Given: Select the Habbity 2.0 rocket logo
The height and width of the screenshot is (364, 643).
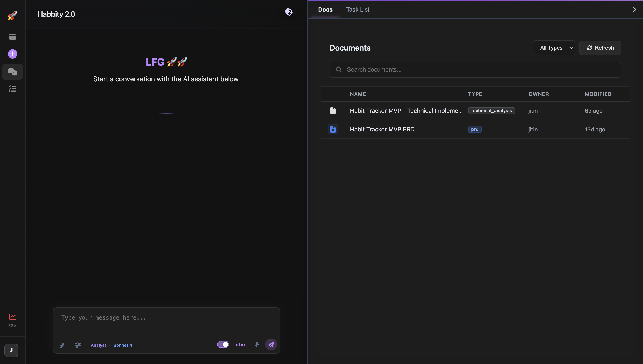Looking at the screenshot, I should pyautogui.click(x=12, y=15).
